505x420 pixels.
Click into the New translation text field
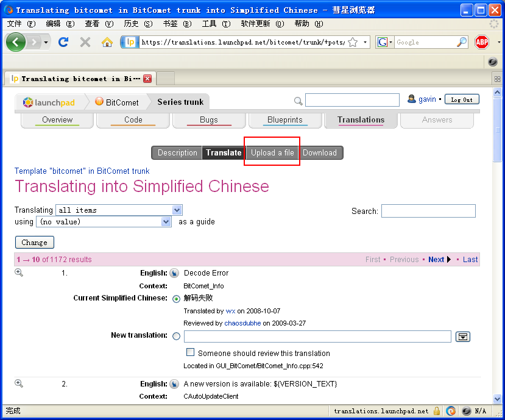click(x=317, y=336)
